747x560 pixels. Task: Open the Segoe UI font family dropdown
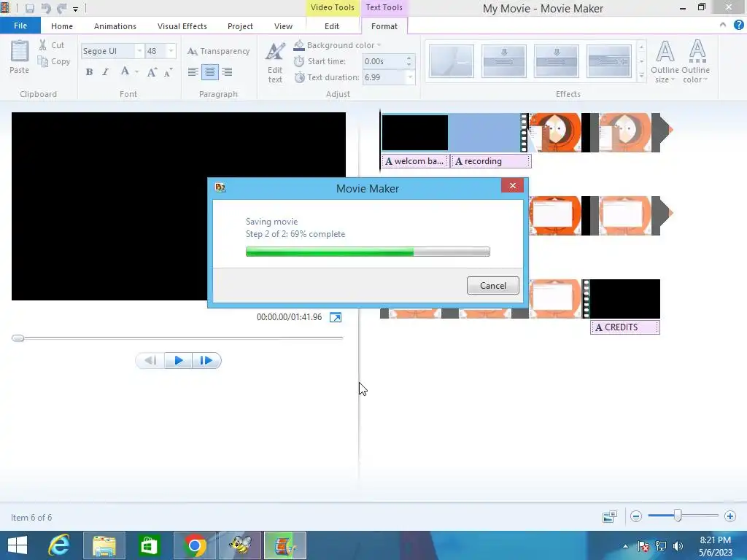pos(139,51)
